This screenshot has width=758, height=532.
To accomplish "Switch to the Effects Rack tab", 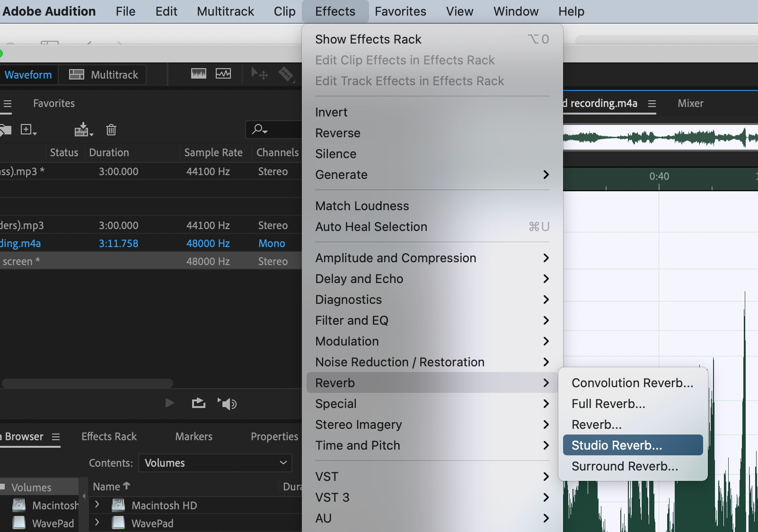I will (109, 436).
